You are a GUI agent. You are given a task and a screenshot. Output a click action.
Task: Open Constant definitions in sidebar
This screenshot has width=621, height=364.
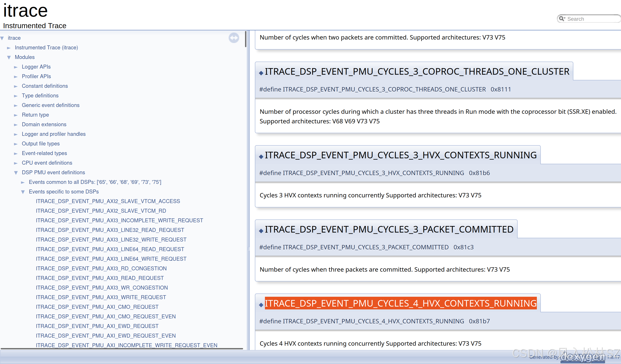[x=45, y=86]
